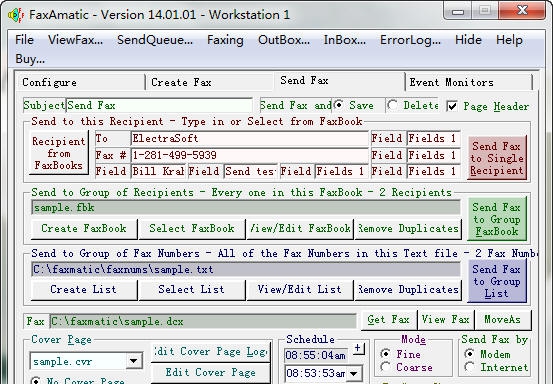Click the Create FaxBook button
553x384 pixels.
[84, 228]
